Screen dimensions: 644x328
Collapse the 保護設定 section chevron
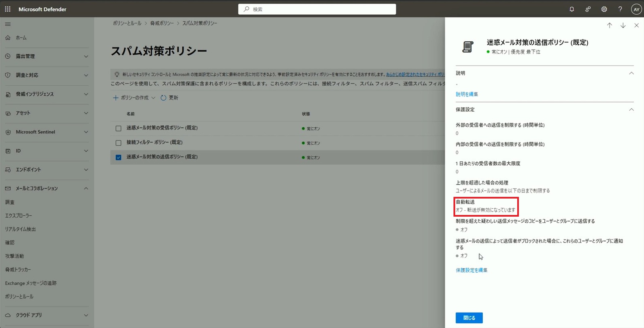pyautogui.click(x=631, y=110)
